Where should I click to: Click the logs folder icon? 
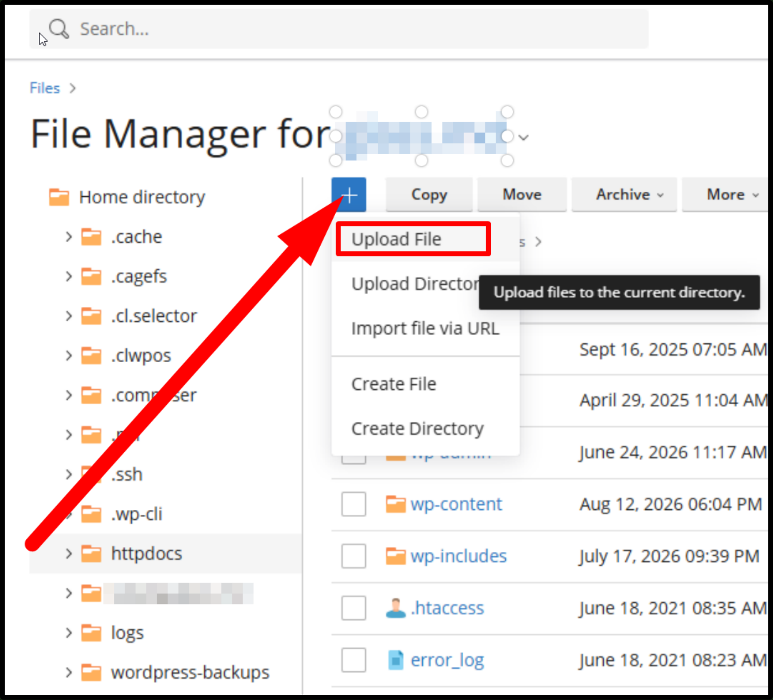[91, 633]
